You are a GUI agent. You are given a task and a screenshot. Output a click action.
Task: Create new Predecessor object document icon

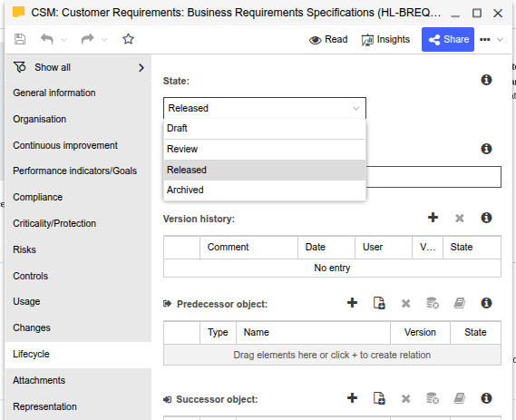coord(379,303)
